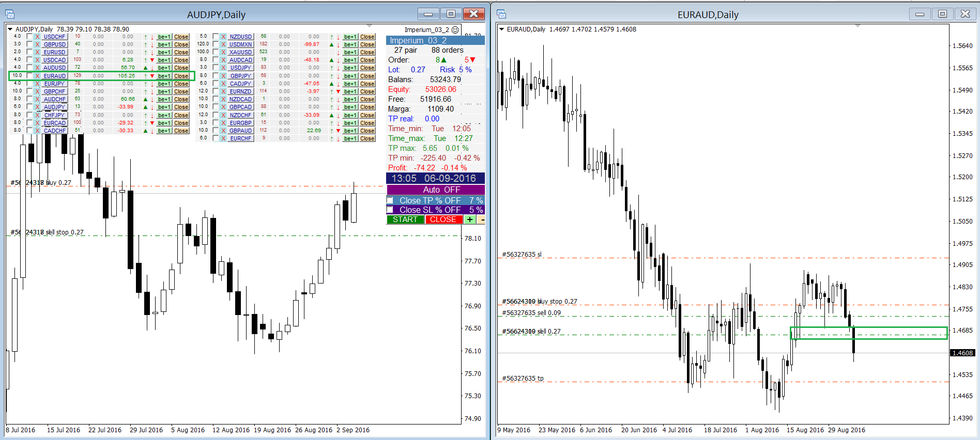This screenshot has height=440, width=980.
Task: Click Close button for GBPAUD row
Action: 367,131
